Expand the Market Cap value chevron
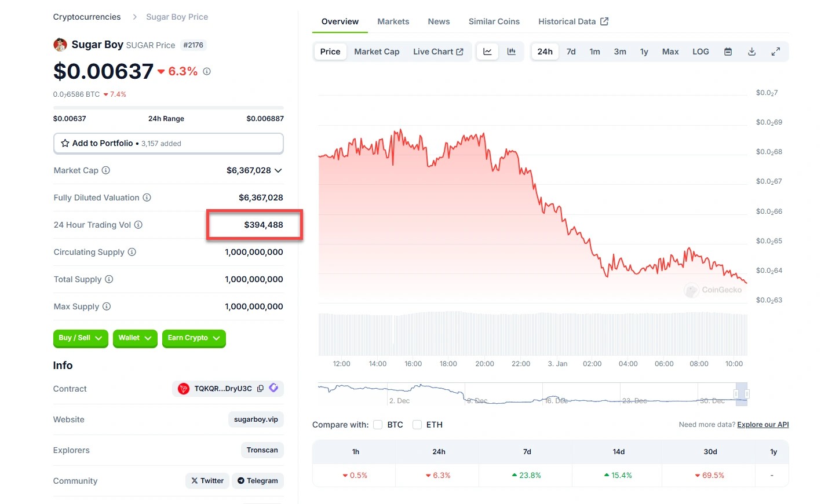Image resolution: width=821 pixels, height=504 pixels. pos(278,170)
